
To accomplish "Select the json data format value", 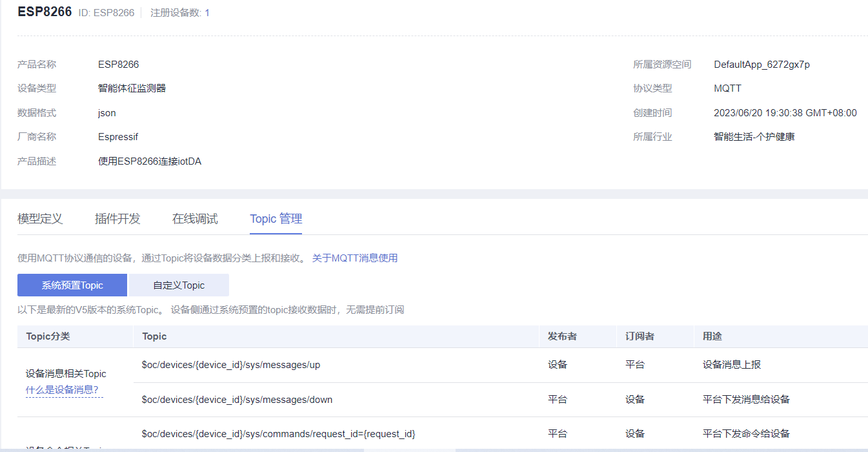I will (x=106, y=112).
